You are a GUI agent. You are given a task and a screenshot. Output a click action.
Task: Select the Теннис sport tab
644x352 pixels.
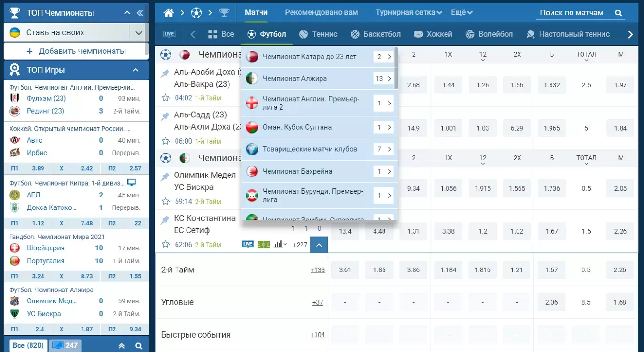[x=318, y=34]
